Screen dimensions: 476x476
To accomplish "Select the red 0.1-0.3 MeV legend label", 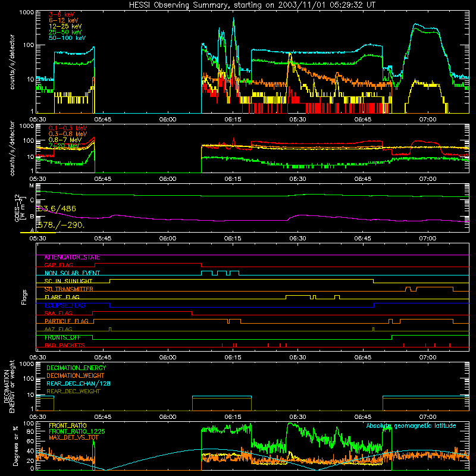I will click(x=68, y=128).
